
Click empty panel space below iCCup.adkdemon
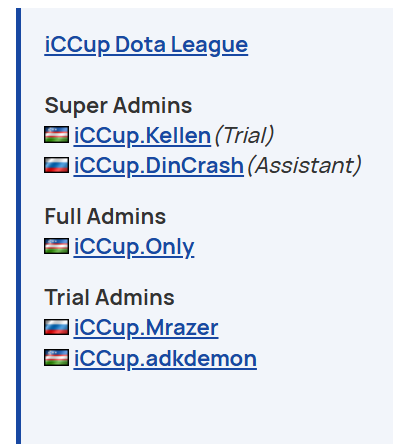pyautogui.click(x=207, y=407)
